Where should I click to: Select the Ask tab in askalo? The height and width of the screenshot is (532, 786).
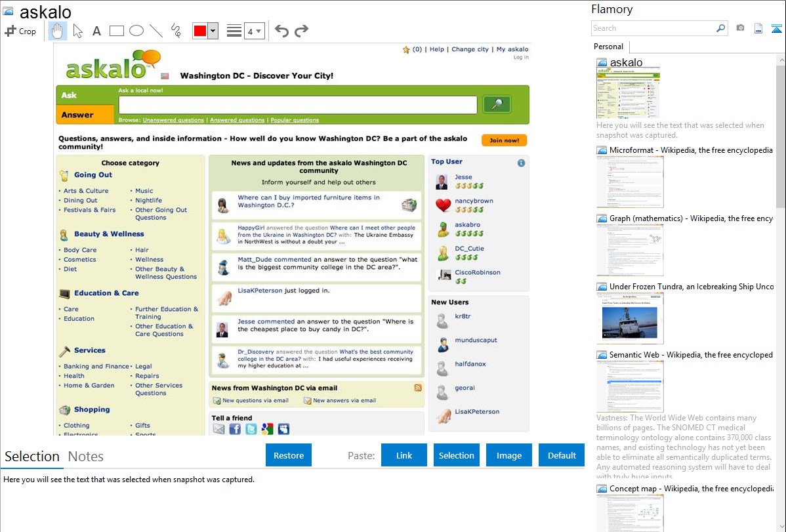pos(85,95)
